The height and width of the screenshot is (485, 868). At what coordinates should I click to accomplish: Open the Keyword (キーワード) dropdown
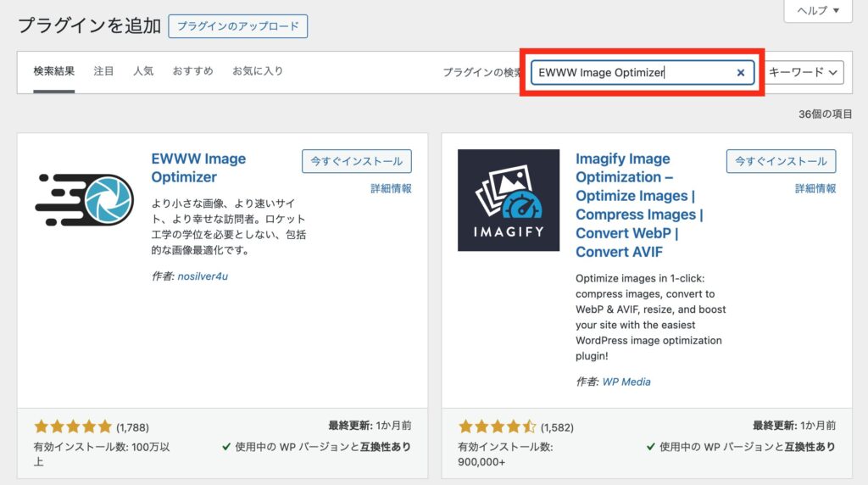coord(804,73)
